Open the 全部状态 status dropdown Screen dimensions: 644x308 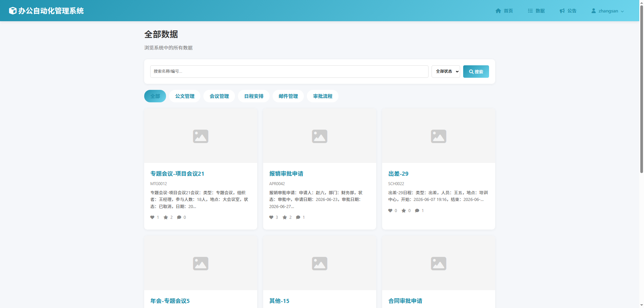[446, 71]
